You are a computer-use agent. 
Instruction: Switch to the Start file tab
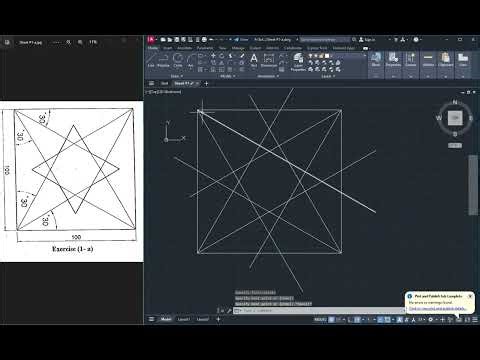(164, 83)
